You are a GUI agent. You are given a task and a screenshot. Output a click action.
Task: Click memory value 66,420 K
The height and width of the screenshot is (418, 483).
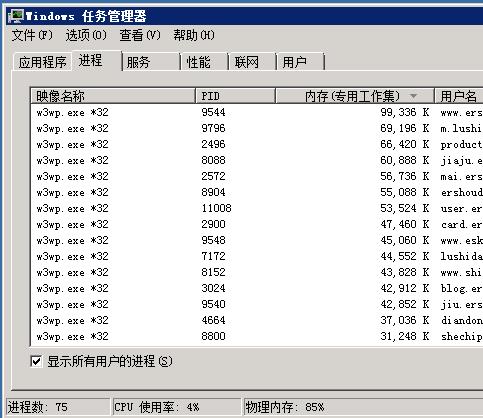(405, 144)
